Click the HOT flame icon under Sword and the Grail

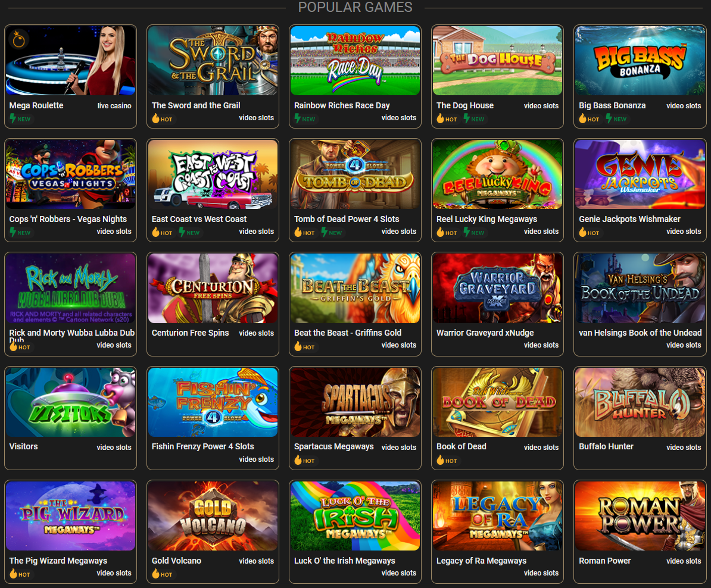tap(155, 119)
